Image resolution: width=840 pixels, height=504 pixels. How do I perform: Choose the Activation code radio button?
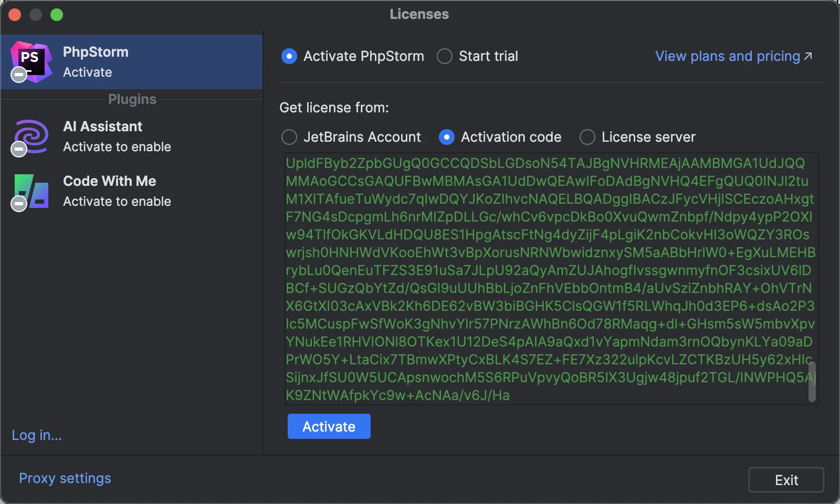[447, 137]
